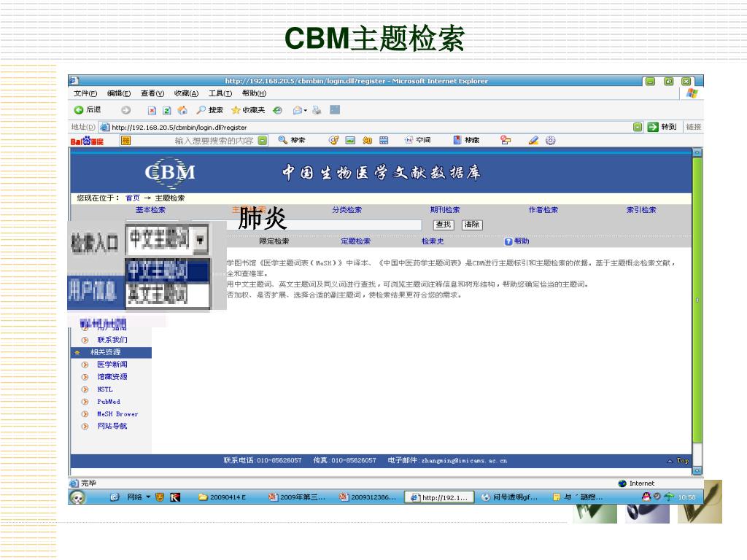Open the 网络 taskbar menu
This screenshot has height=560, width=747.
point(138,497)
